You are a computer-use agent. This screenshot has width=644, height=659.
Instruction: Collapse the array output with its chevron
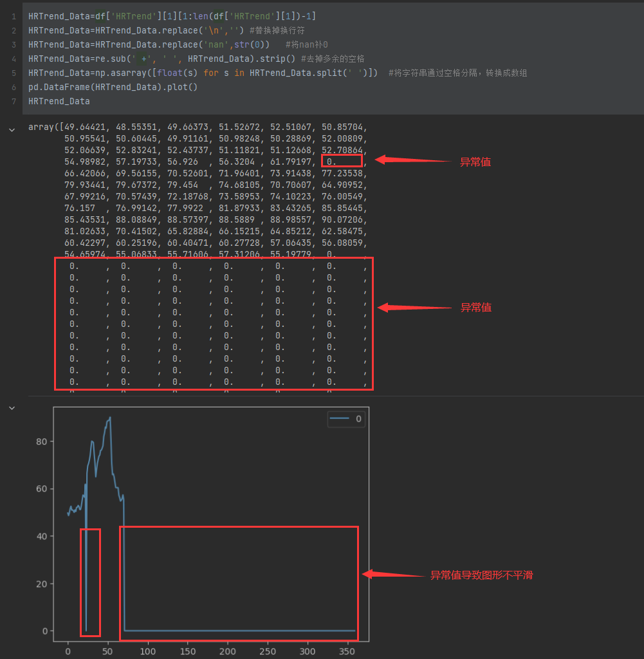click(x=12, y=129)
